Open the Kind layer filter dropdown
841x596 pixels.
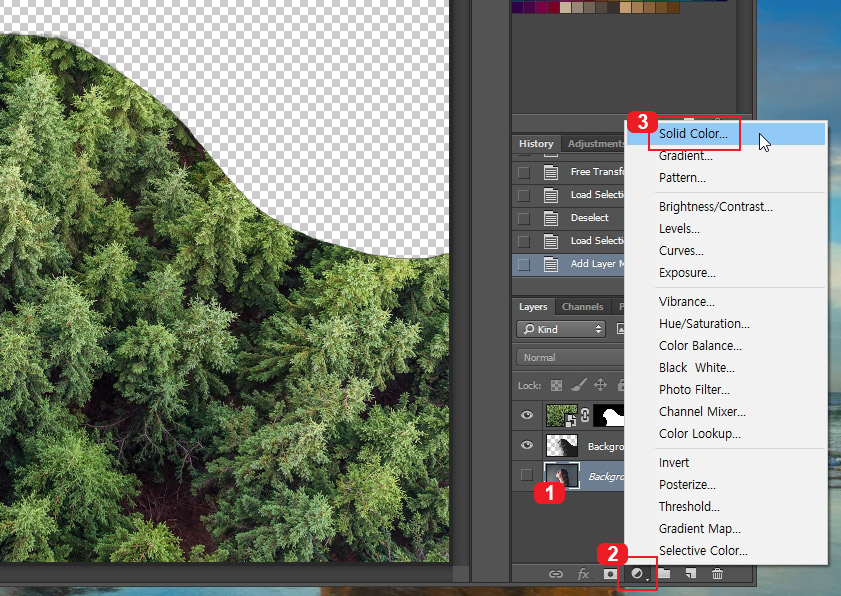click(561, 329)
